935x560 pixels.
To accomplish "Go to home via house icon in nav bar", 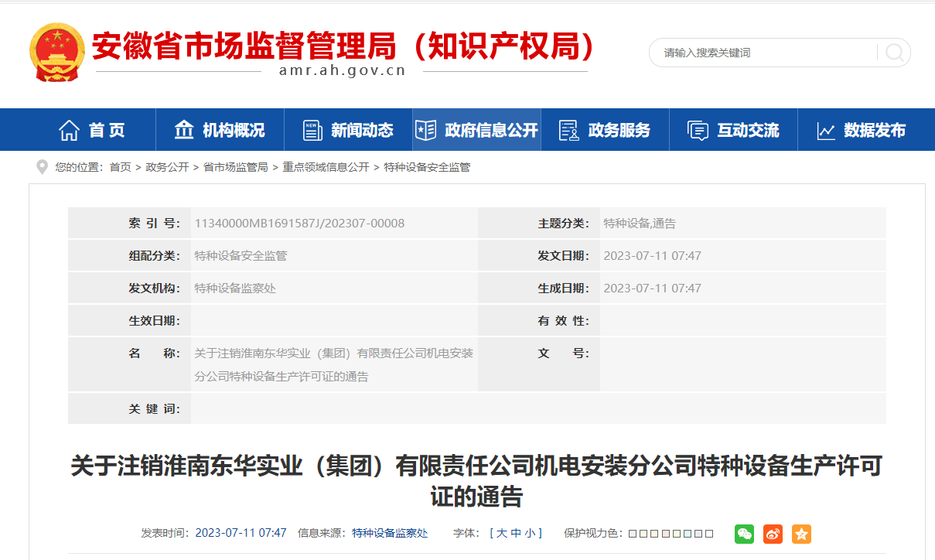I will pos(69,130).
